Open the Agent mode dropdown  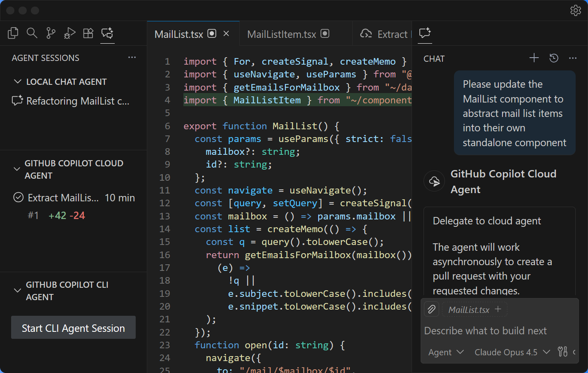point(446,352)
